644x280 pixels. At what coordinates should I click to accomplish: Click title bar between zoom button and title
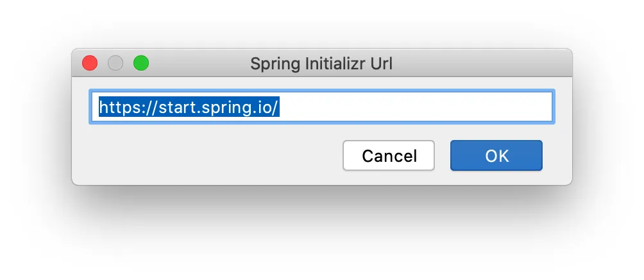pyautogui.click(x=199, y=64)
